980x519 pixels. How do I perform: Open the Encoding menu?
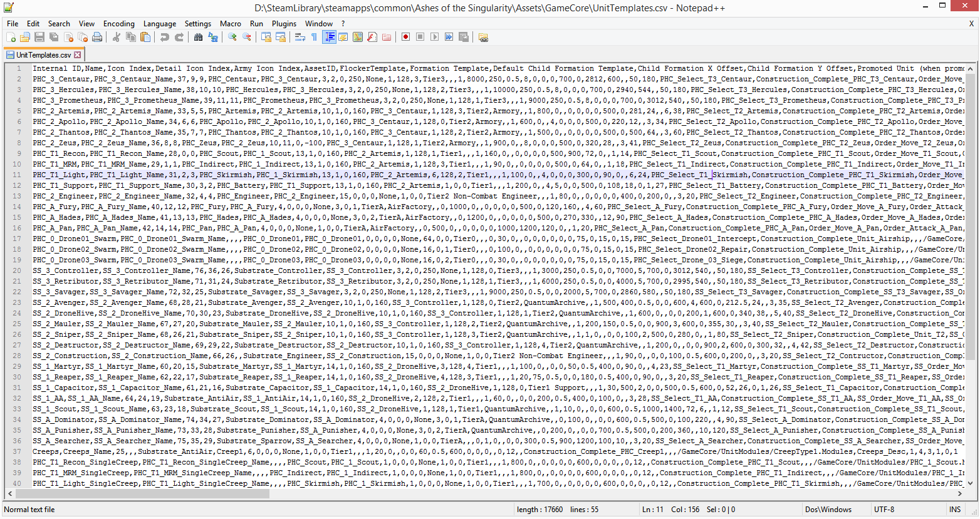(119, 24)
